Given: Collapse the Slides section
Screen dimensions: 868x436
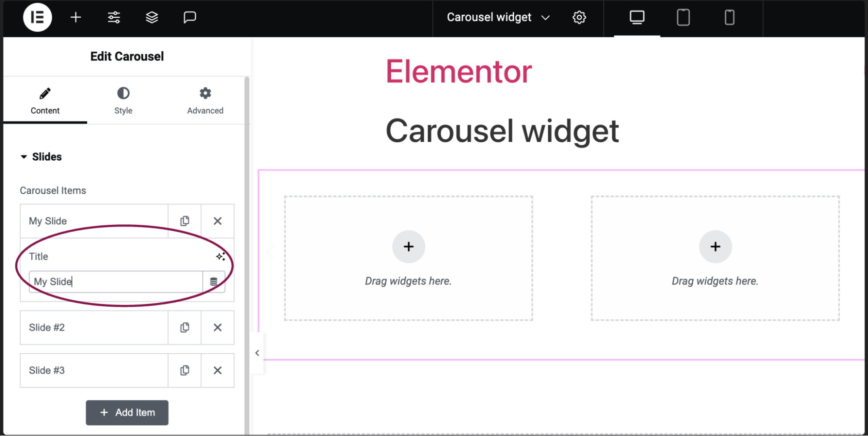Looking at the screenshot, I should point(41,157).
